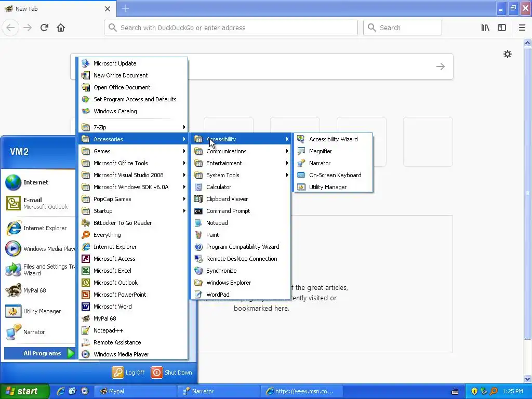This screenshot has width=532, height=399.
Task: Launch Magnifier from Accessibility submenu
Action: [x=333, y=151]
